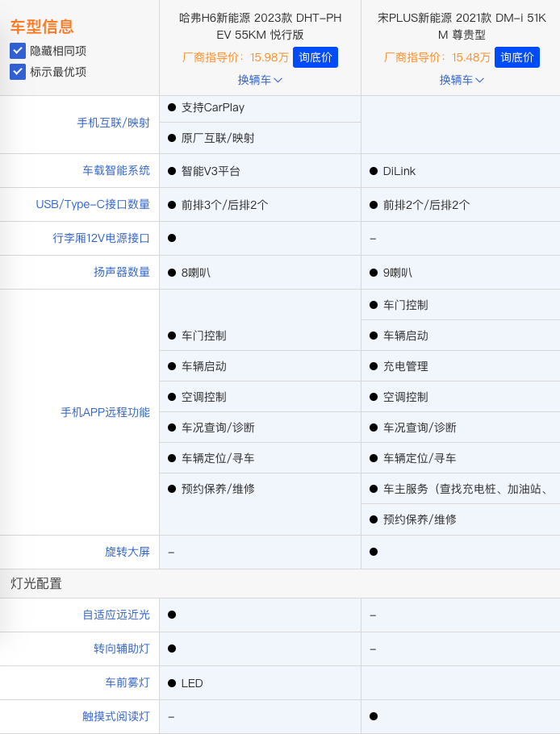Select the 宋PLUS新能源 2021款 model title
Viewport: 560px width, 734px height.
click(x=462, y=26)
